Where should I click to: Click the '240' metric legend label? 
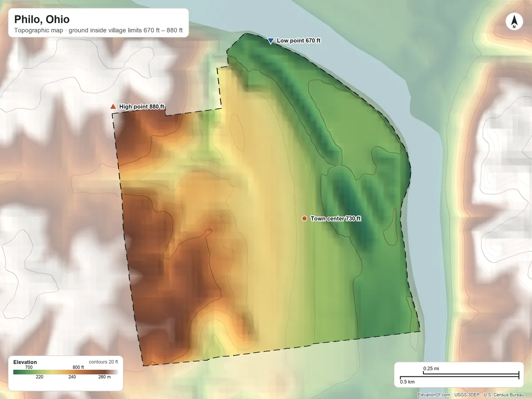[72, 377]
